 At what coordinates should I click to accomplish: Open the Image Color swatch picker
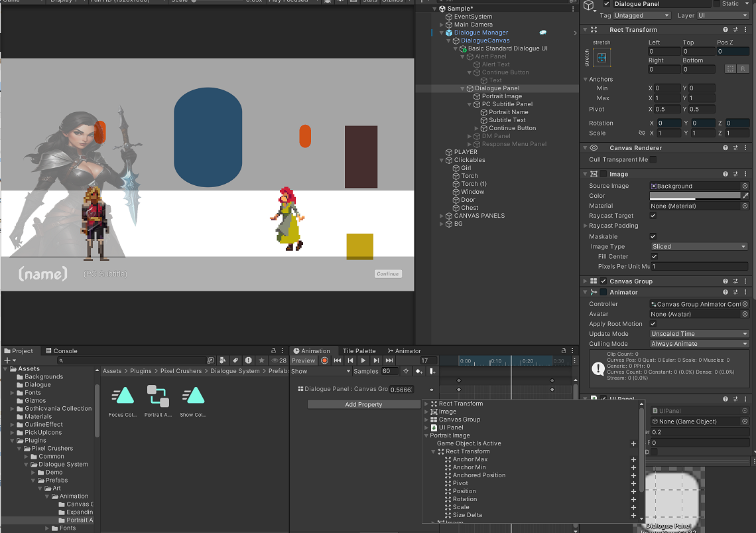695,196
